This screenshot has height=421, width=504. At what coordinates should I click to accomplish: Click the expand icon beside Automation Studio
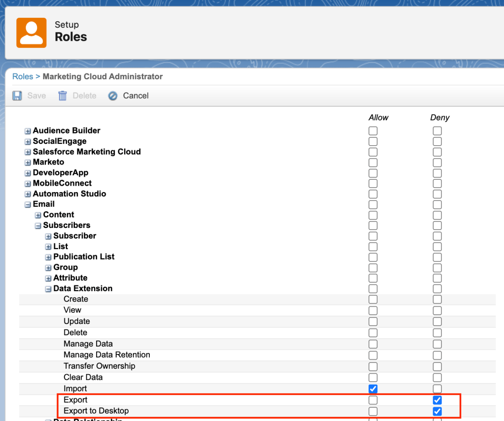(x=28, y=194)
